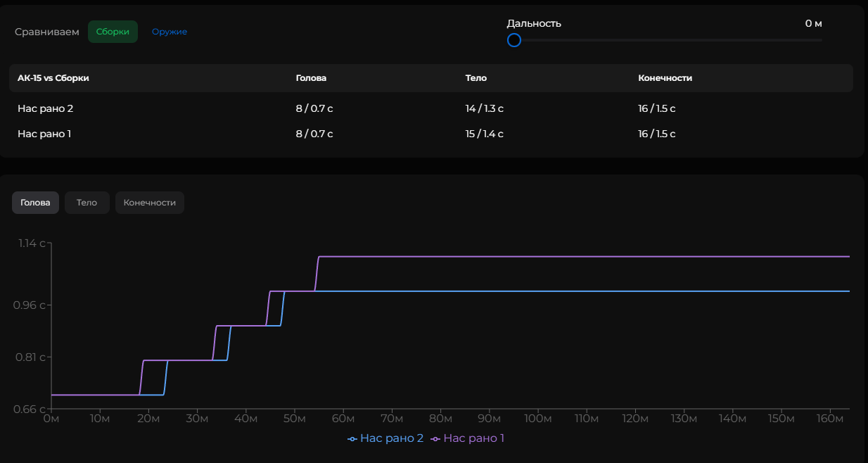Click the 0 м distance value label
Viewport: 868px width, 463px height.
coord(813,24)
